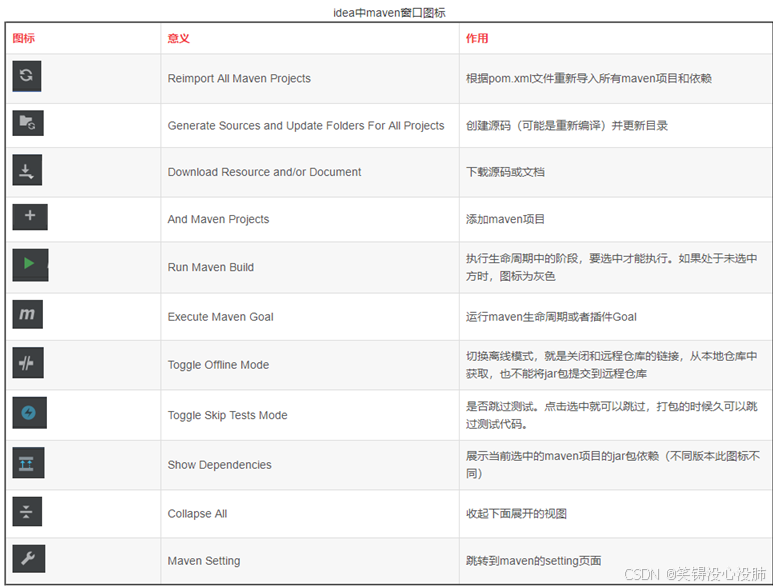Click the description '跳转到maven的setting页面'
This screenshot has width=773, height=588.
click(x=533, y=561)
